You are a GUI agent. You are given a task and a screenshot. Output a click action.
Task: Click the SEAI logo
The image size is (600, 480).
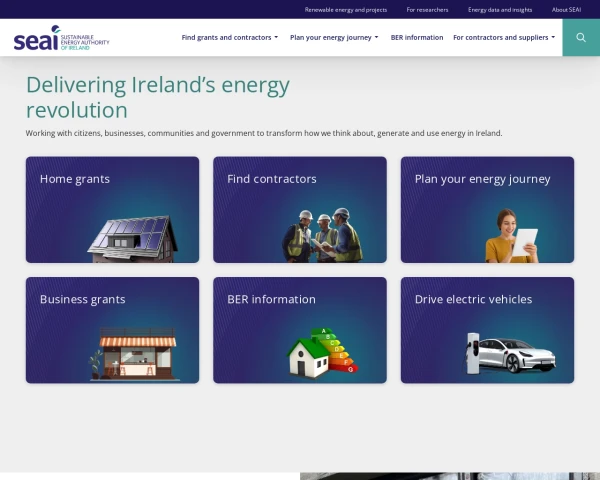(61, 38)
